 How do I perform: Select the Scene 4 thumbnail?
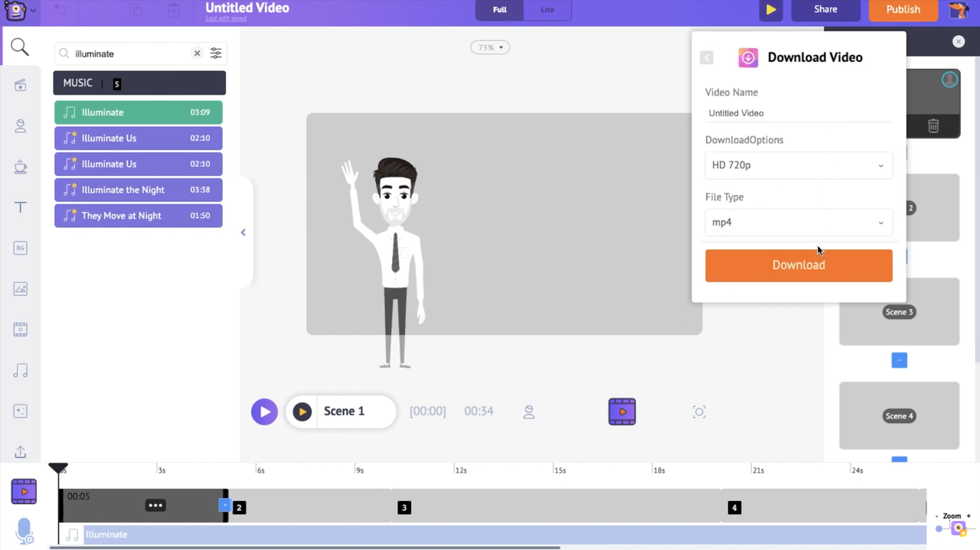pyautogui.click(x=899, y=416)
